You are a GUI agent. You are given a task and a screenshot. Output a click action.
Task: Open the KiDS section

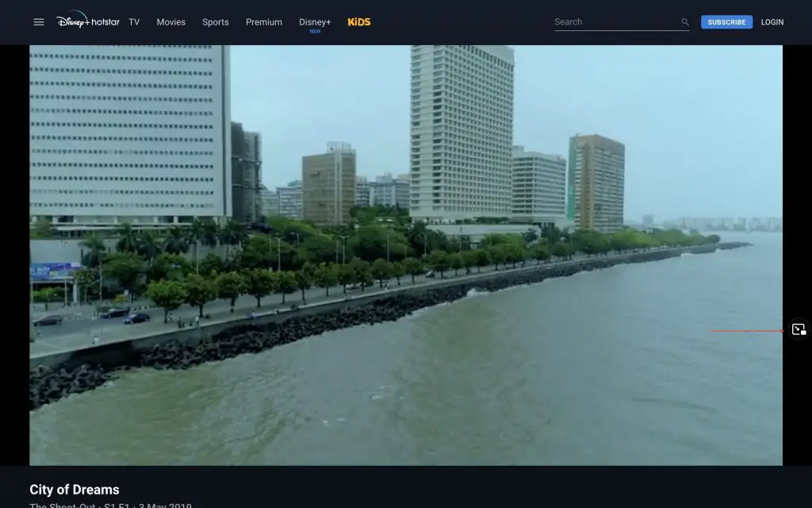359,21
